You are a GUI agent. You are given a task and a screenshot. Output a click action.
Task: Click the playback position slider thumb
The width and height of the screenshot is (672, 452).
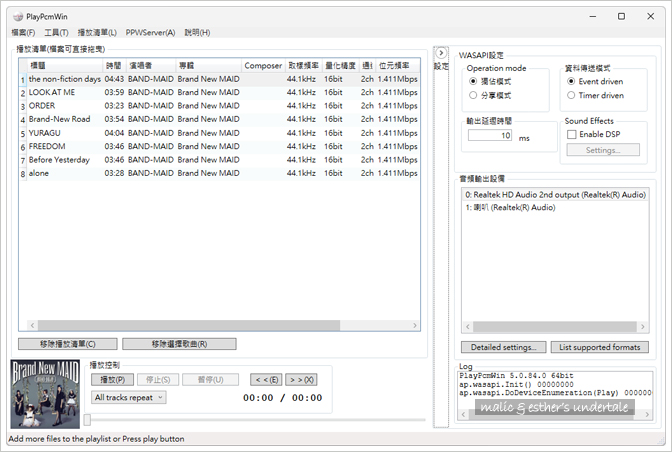(x=87, y=420)
